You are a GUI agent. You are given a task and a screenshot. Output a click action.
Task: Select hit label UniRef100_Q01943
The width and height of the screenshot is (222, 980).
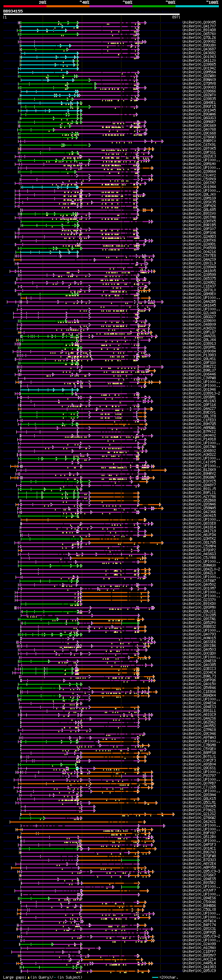(x=199, y=57)
